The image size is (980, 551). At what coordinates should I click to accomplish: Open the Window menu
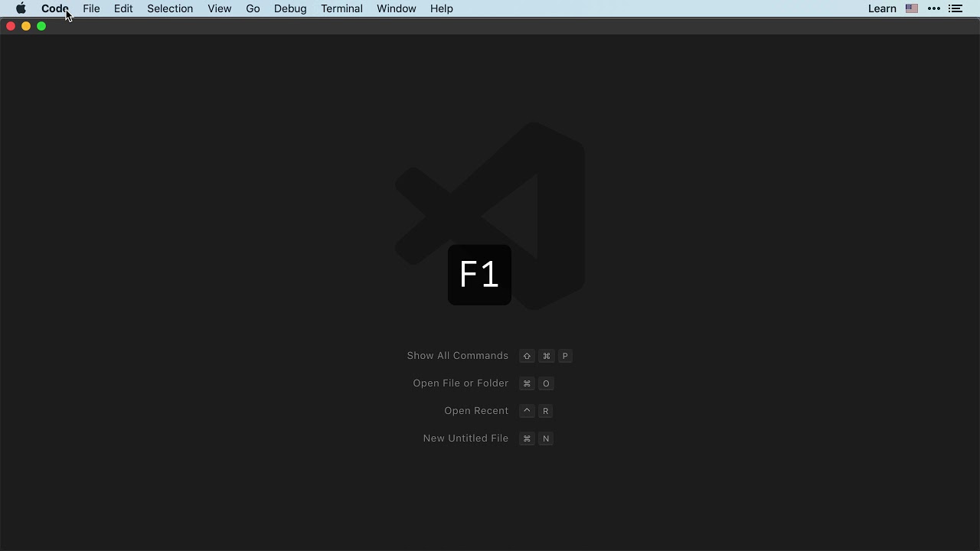coord(397,8)
